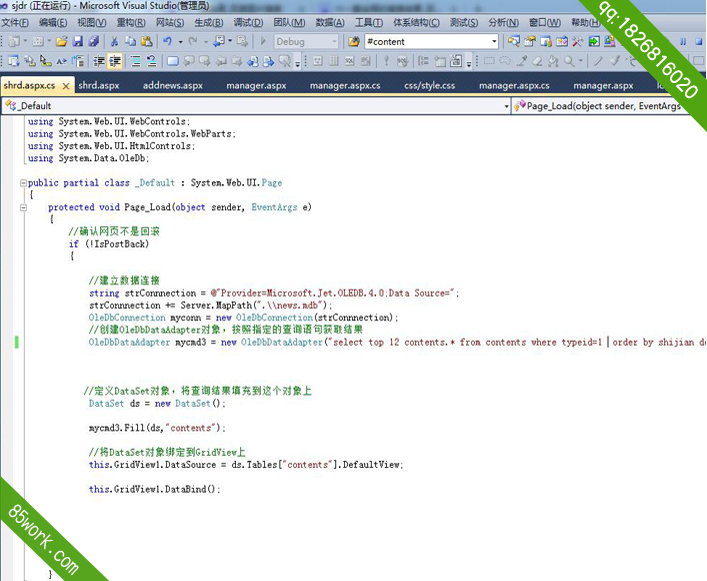Open the Properties window icon
Screen dimensions: 707x581
529,41
